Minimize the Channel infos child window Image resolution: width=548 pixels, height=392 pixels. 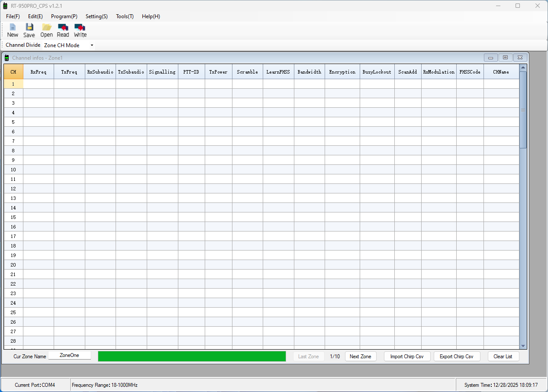coord(490,58)
